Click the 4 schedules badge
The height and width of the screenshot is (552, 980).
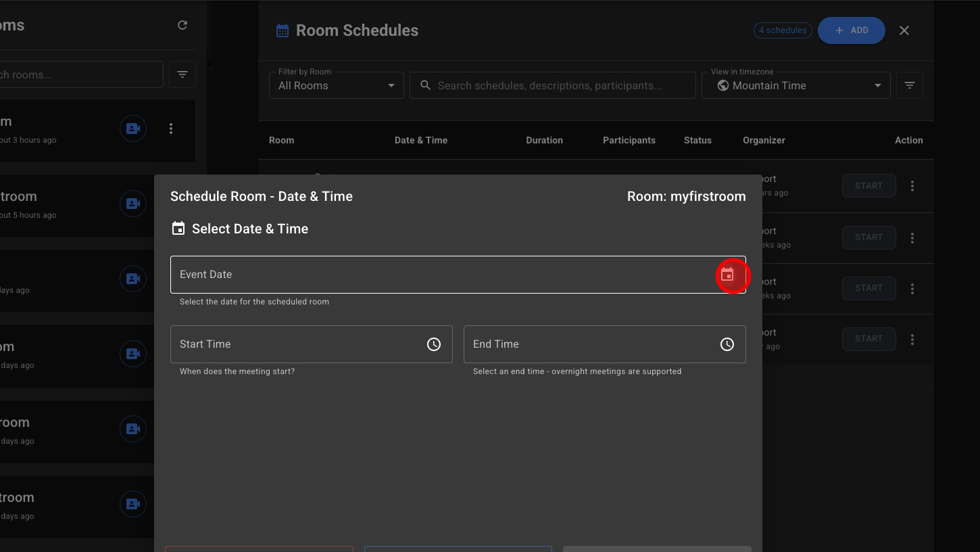point(783,30)
